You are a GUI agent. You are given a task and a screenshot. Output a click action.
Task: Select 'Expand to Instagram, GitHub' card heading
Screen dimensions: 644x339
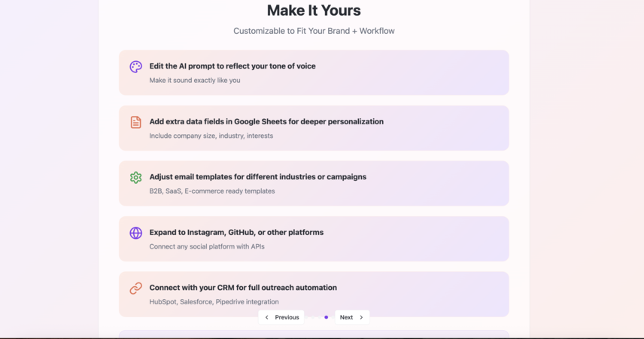pyautogui.click(x=236, y=233)
